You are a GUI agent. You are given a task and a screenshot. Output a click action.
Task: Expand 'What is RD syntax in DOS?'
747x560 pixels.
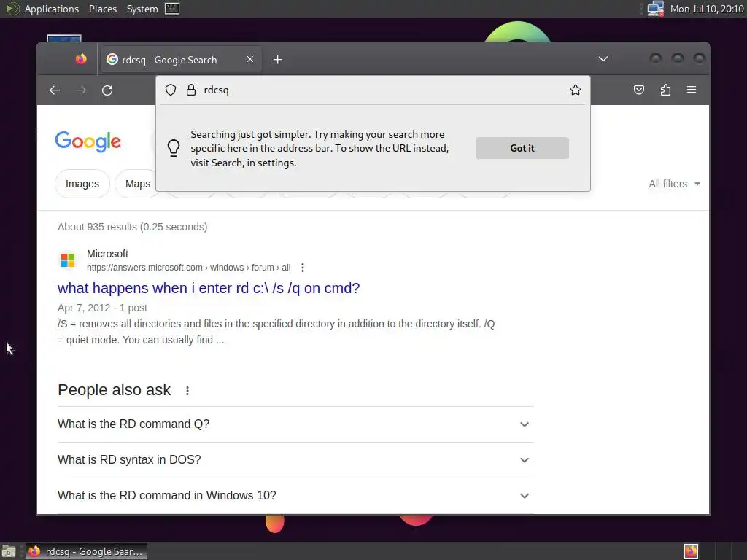coord(295,459)
